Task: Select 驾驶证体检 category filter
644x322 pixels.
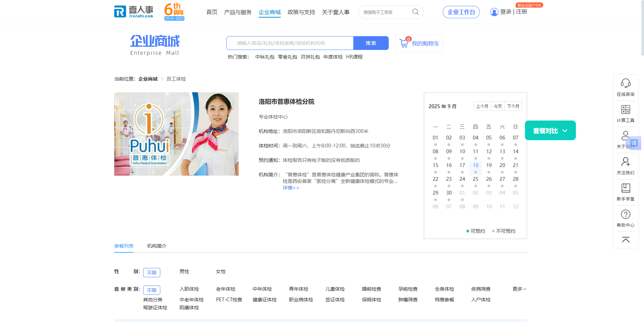Action: click(x=155, y=308)
